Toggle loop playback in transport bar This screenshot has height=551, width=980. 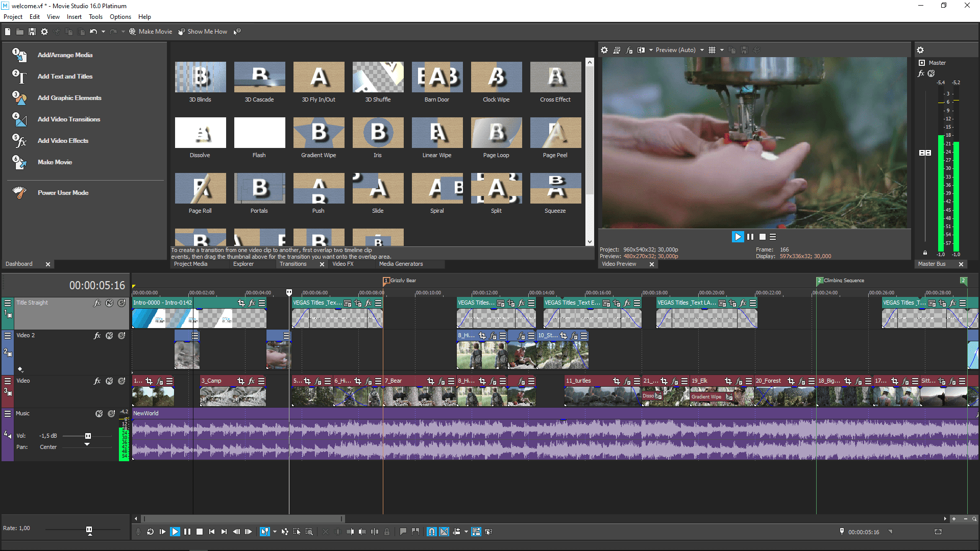(x=151, y=532)
